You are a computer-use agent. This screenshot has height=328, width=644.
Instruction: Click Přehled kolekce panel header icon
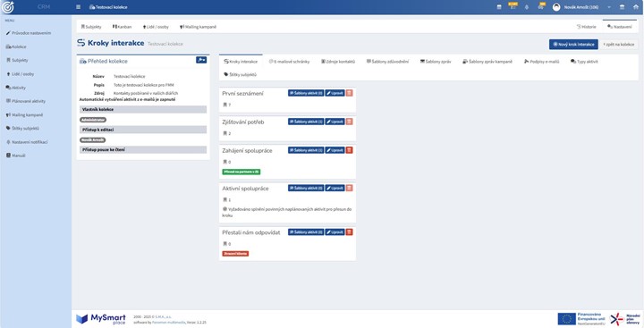tap(82, 61)
